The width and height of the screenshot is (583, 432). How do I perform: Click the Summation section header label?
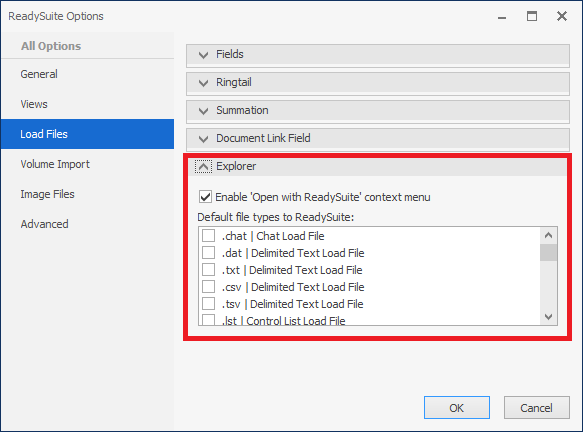click(242, 110)
